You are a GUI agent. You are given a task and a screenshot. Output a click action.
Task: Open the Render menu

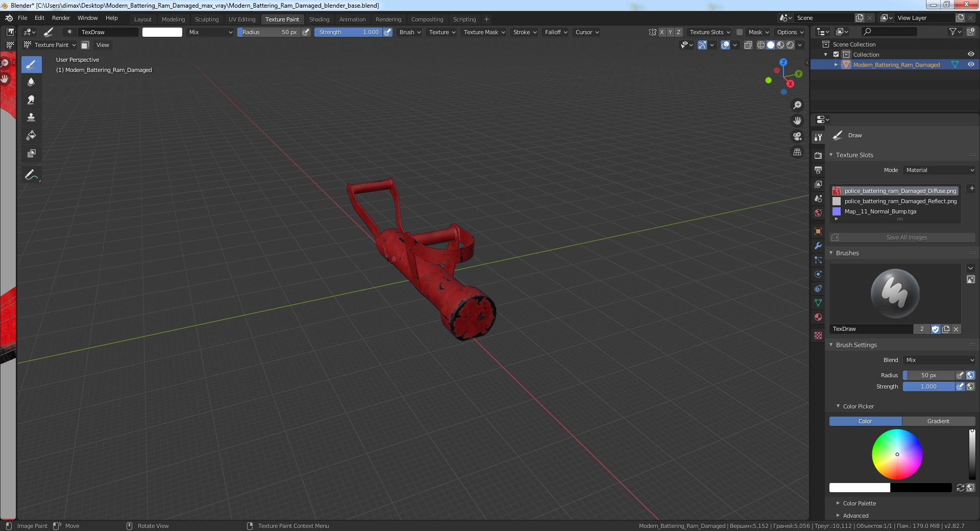(x=61, y=18)
